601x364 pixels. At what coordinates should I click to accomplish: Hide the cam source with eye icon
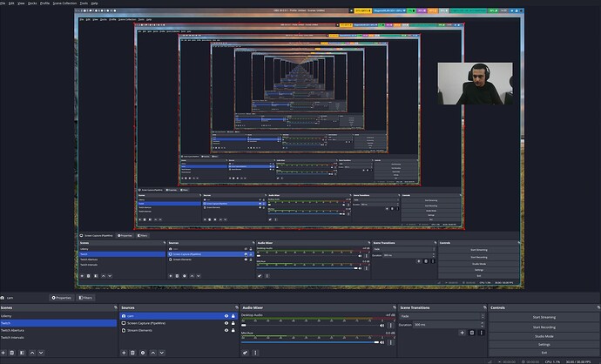coord(226,316)
